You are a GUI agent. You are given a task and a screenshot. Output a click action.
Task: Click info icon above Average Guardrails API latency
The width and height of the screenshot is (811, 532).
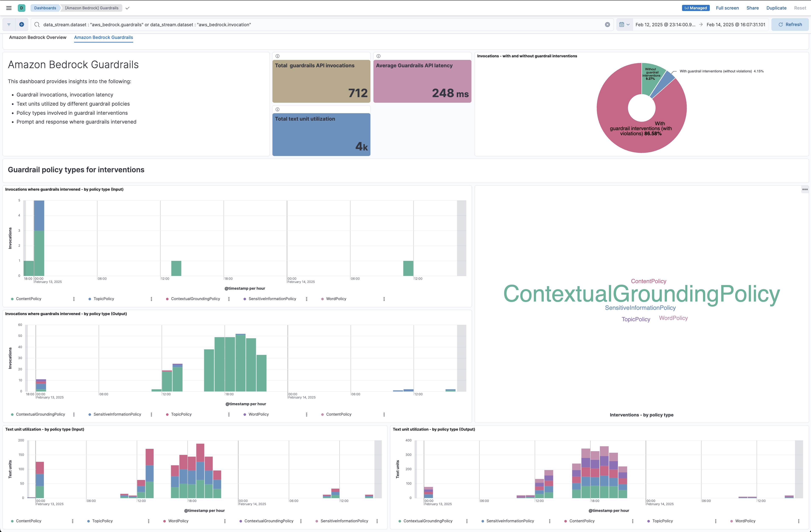pyautogui.click(x=378, y=56)
